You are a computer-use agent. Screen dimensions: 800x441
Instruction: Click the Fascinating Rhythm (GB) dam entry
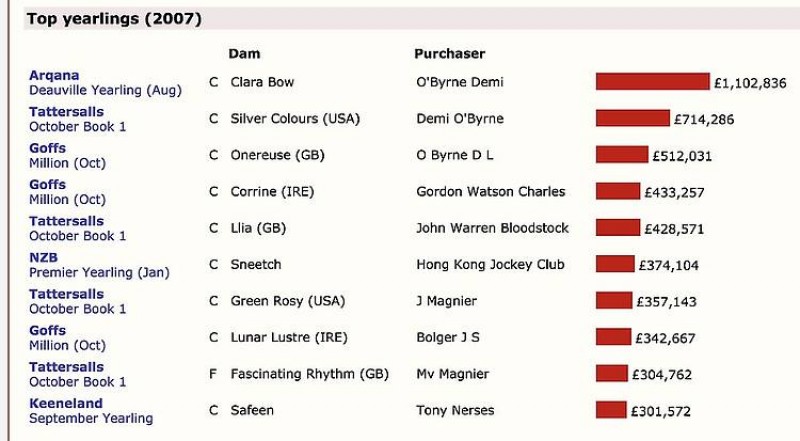tap(309, 374)
